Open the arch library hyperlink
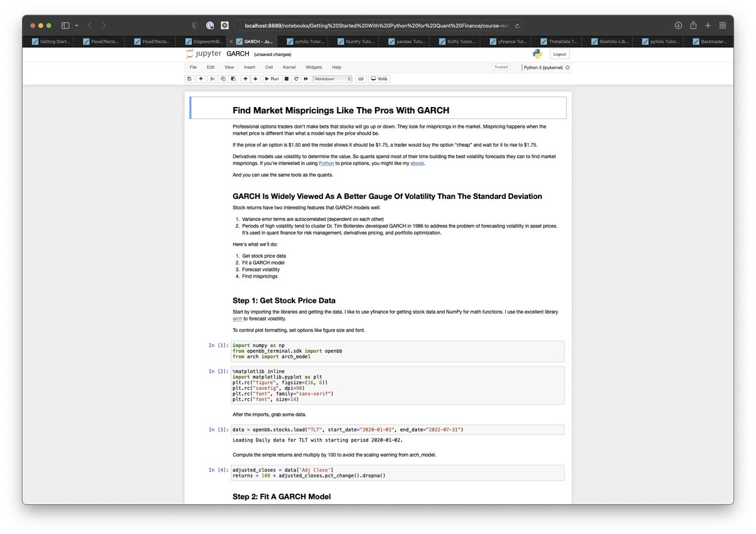The height and width of the screenshot is (534, 756). pyautogui.click(x=238, y=319)
